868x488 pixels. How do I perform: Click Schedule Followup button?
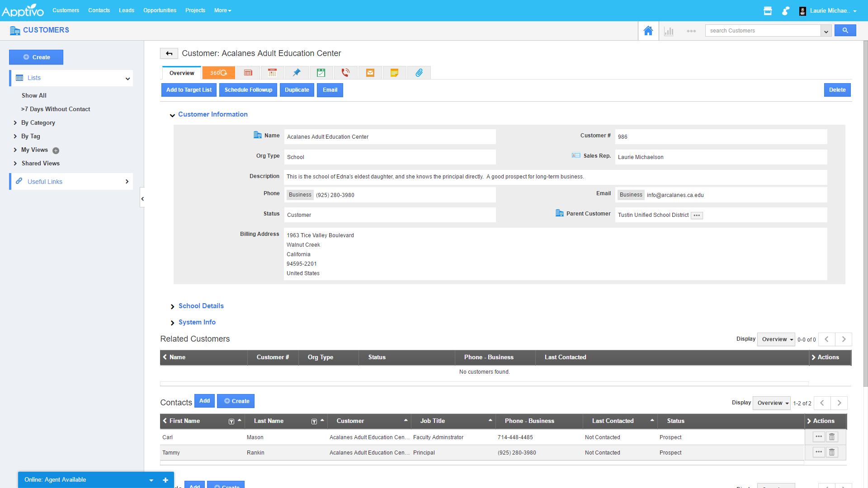point(248,90)
